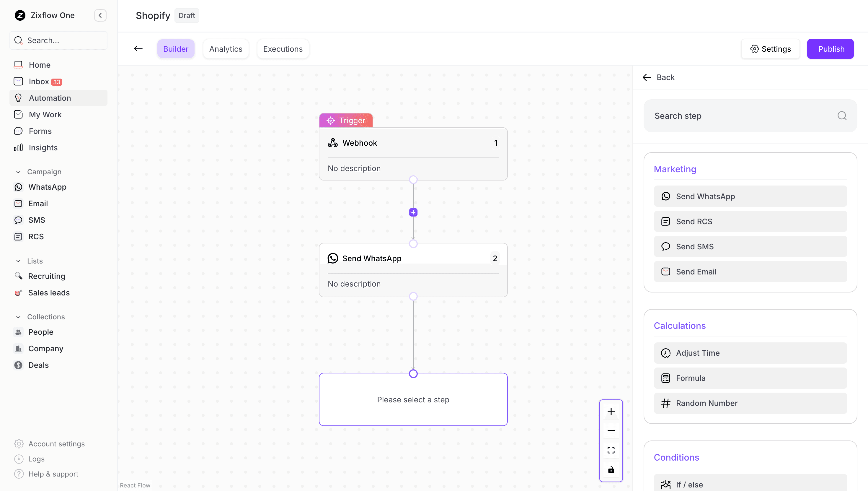
Task: Click the fit view icon on canvas toolbar
Action: coord(611,450)
